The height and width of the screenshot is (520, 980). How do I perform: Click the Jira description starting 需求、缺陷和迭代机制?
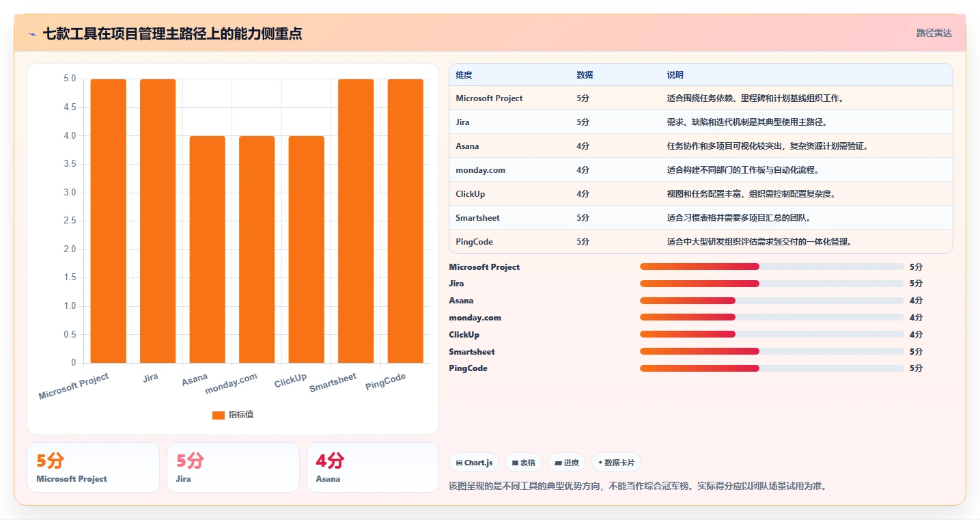pos(747,122)
